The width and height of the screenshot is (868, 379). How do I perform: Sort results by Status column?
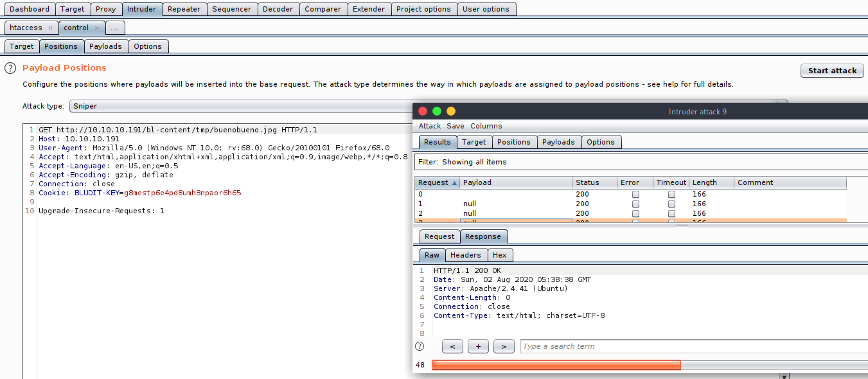click(594, 182)
